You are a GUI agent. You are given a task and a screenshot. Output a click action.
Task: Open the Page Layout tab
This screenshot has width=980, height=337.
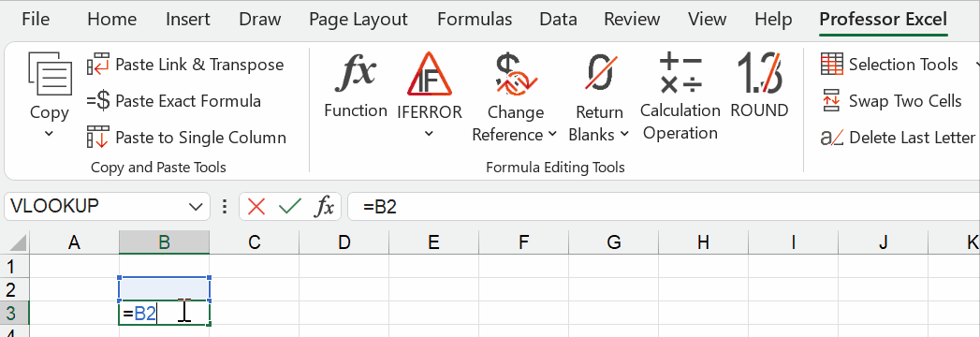pos(358,20)
